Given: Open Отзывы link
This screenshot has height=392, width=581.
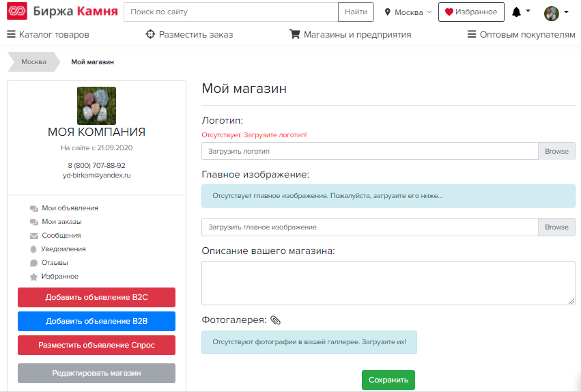Looking at the screenshot, I should click(55, 263).
